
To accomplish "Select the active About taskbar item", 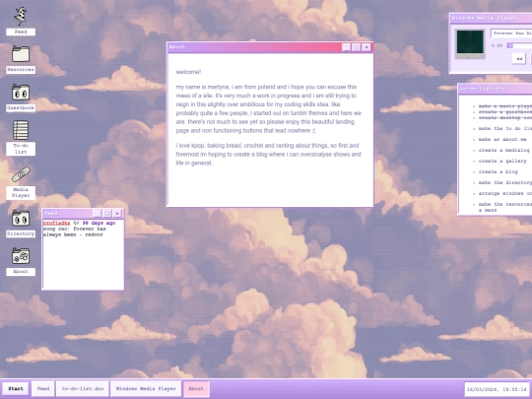I will pyautogui.click(x=196, y=388).
